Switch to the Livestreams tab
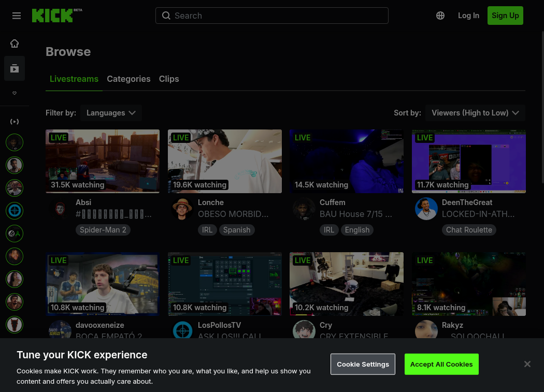 click(74, 79)
